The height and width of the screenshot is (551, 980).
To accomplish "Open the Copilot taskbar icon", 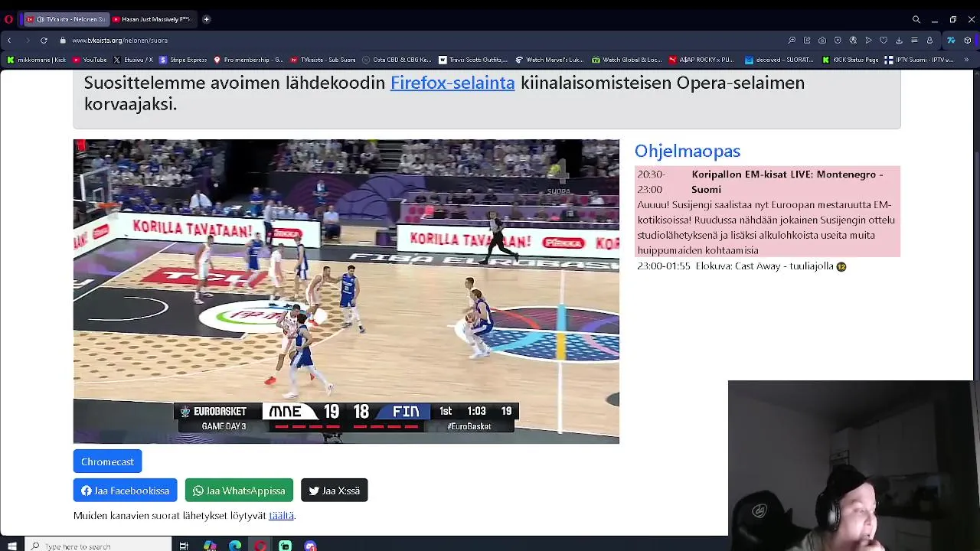I will (x=210, y=546).
